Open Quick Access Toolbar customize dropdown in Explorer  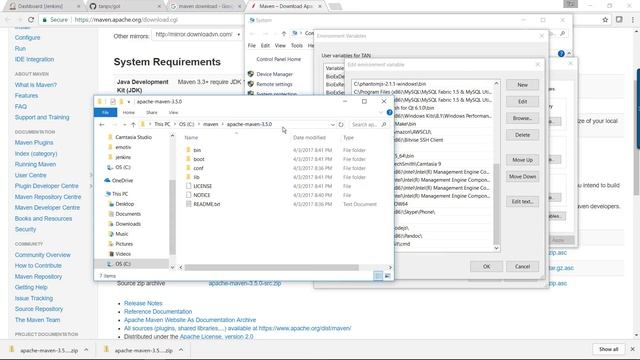(129, 102)
